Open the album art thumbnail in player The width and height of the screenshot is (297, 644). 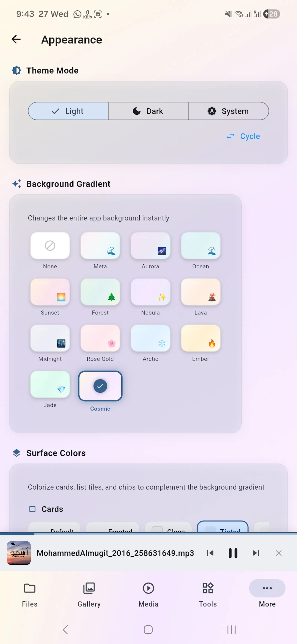(x=19, y=553)
